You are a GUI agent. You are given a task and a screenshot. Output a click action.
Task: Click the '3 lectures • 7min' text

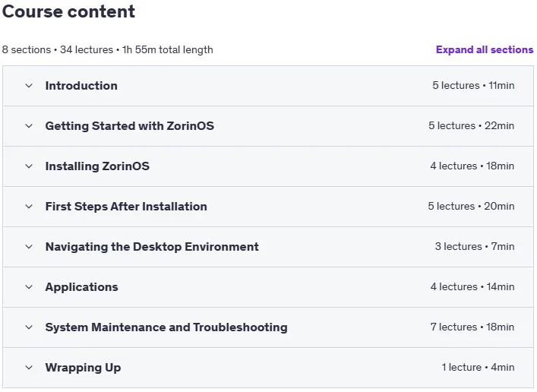click(475, 246)
